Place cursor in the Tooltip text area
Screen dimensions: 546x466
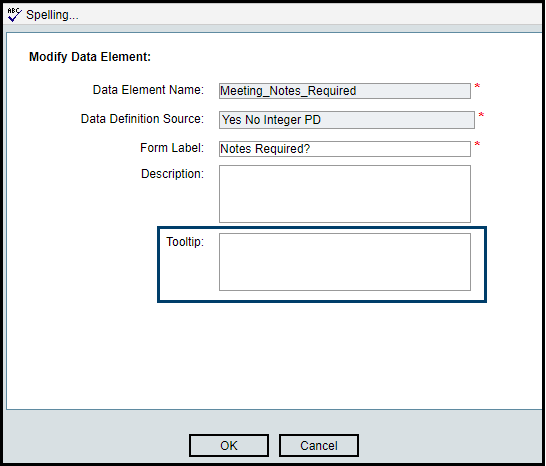coord(345,262)
